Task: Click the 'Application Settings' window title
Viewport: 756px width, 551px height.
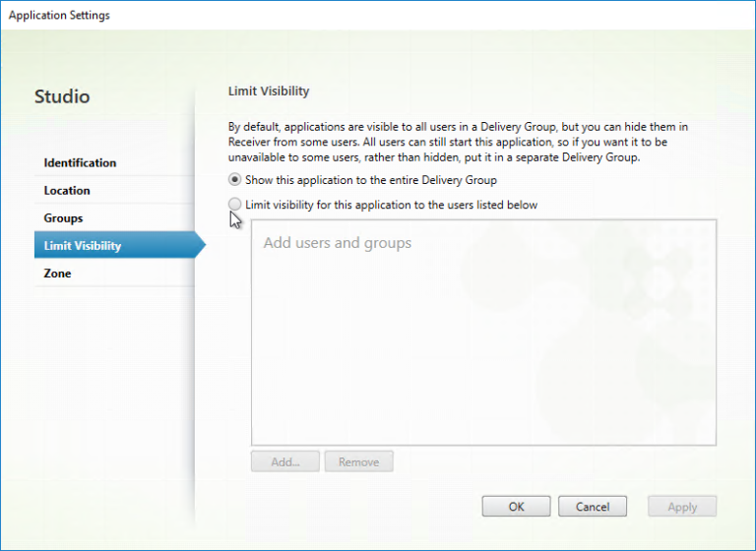Action: click(59, 16)
